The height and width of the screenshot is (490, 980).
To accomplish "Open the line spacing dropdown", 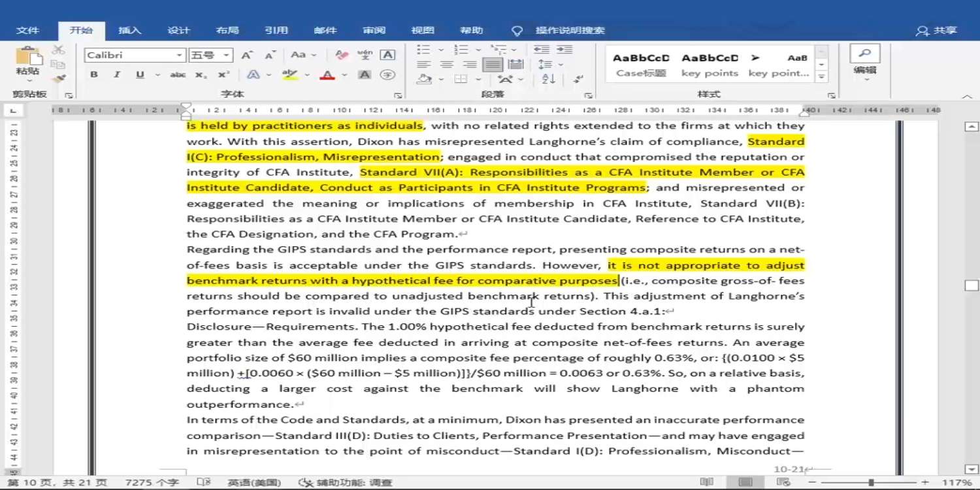I will coord(551,64).
